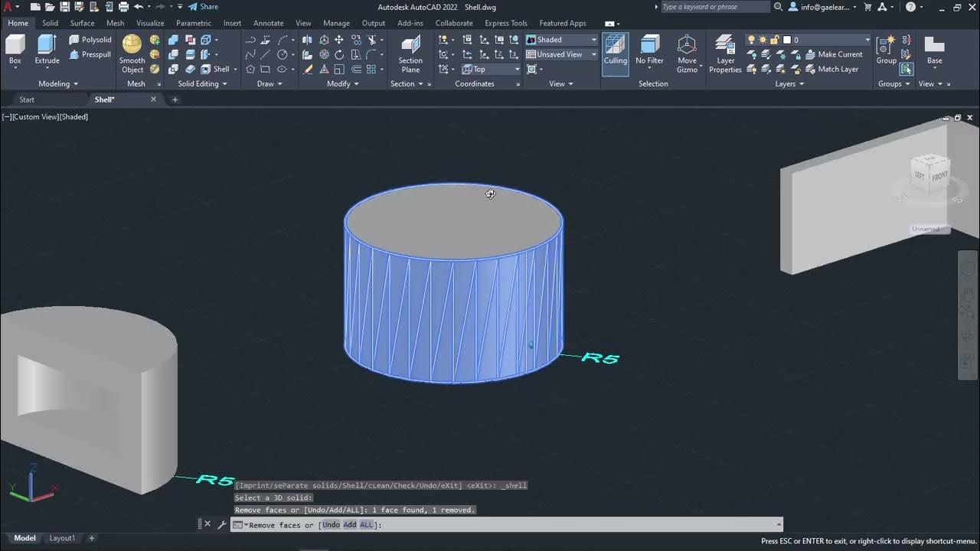Click the Open file folder icon
The width and height of the screenshot is (980, 551).
coord(50,7)
